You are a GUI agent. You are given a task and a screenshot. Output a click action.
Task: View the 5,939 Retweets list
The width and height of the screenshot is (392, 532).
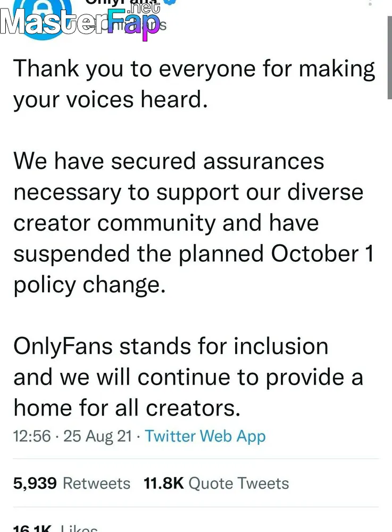[x=72, y=483]
